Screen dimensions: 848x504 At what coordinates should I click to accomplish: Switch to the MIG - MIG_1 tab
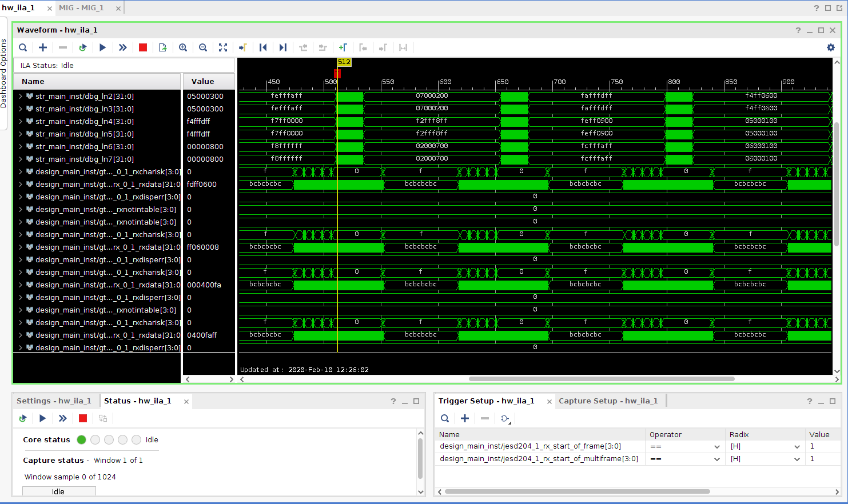pyautogui.click(x=81, y=8)
